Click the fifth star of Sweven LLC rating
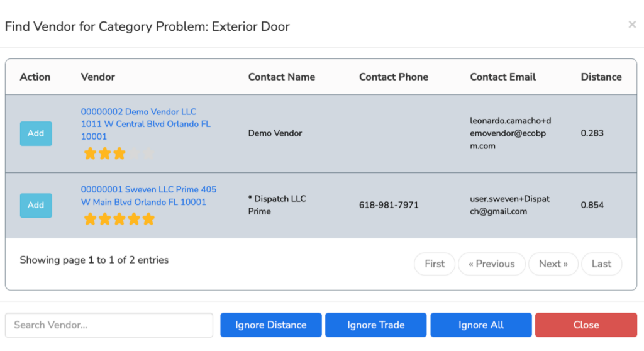This screenshot has height=351, width=644. tap(148, 219)
